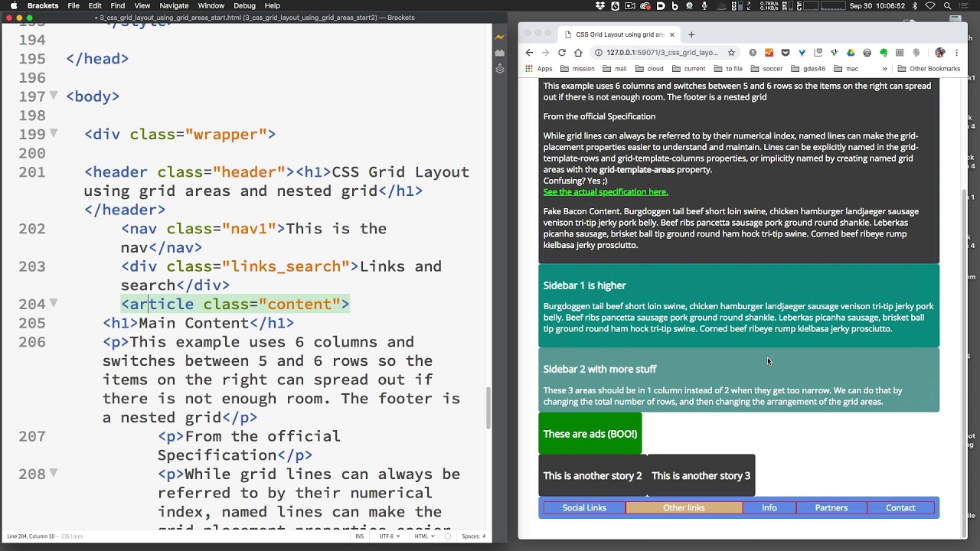The image size is (980, 551).
Task: Open the Navigate menu
Action: (174, 6)
